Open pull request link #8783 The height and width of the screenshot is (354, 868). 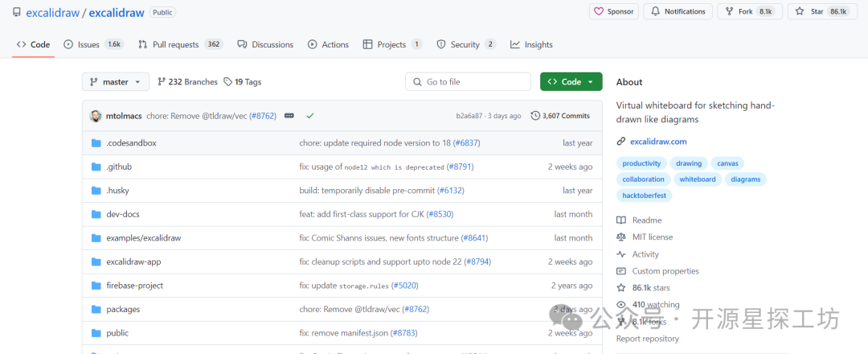pyautogui.click(x=404, y=334)
